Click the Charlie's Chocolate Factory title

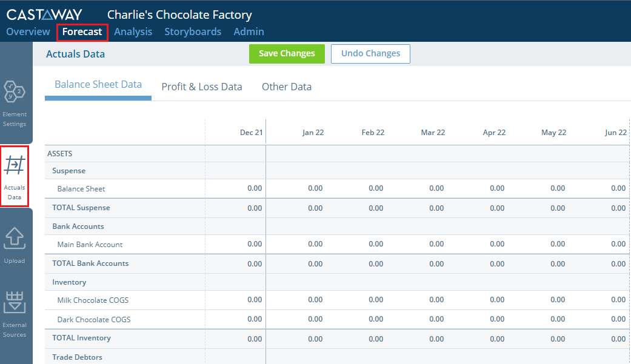[x=179, y=15]
